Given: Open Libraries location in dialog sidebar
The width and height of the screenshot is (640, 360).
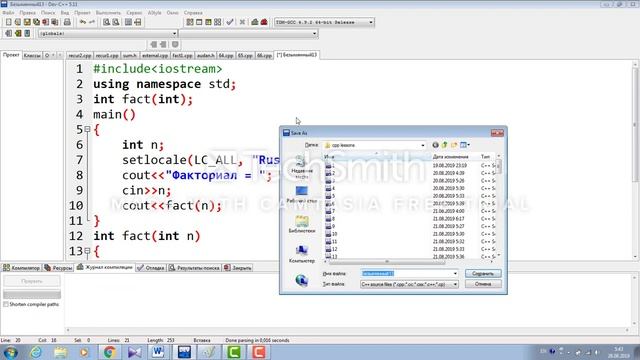Looking at the screenshot, I should [302, 224].
